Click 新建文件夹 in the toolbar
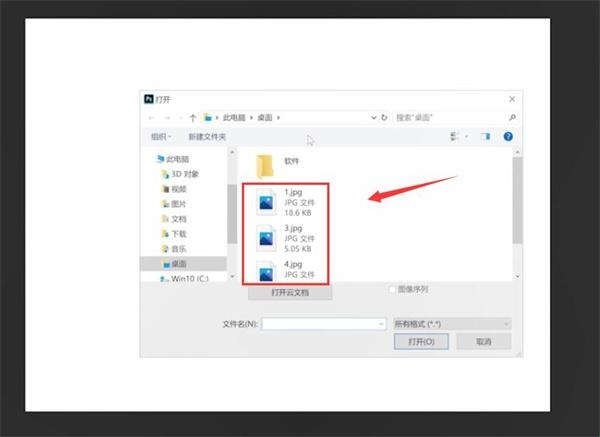The image size is (600, 437). pyautogui.click(x=207, y=137)
